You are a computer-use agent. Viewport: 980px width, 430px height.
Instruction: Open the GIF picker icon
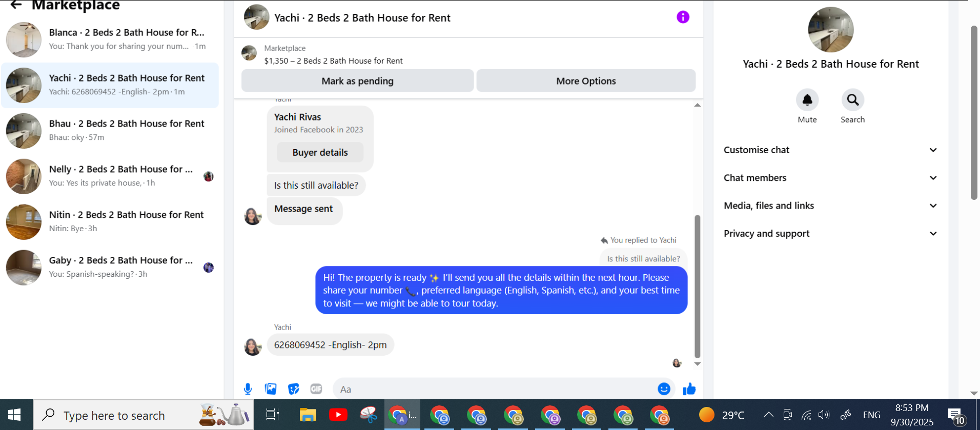pyautogui.click(x=316, y=389)
